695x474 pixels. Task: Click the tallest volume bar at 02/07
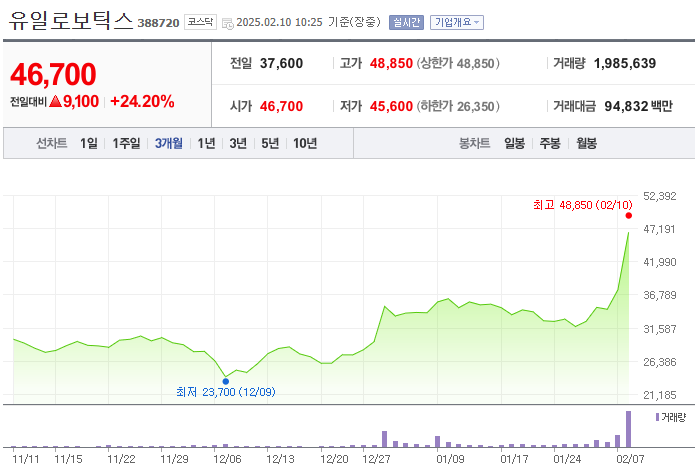click(x=628, y=429)
